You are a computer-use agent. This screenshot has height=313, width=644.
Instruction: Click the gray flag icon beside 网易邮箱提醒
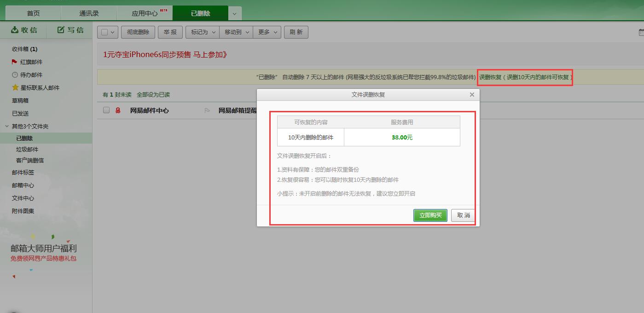207,111
